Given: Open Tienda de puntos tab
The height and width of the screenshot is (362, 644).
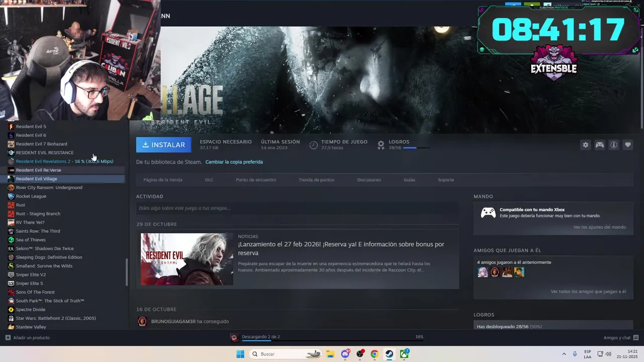Looking at the screenshot, I should pos(316,179).
